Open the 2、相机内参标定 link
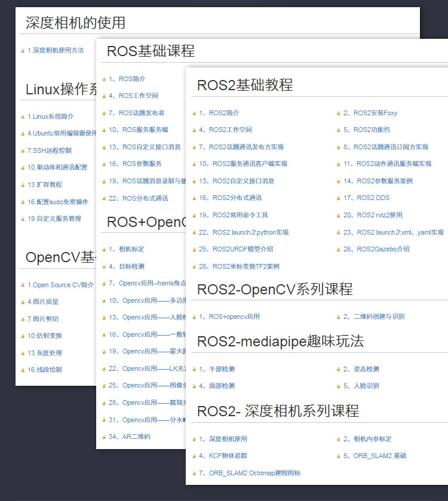 point(367,439)
